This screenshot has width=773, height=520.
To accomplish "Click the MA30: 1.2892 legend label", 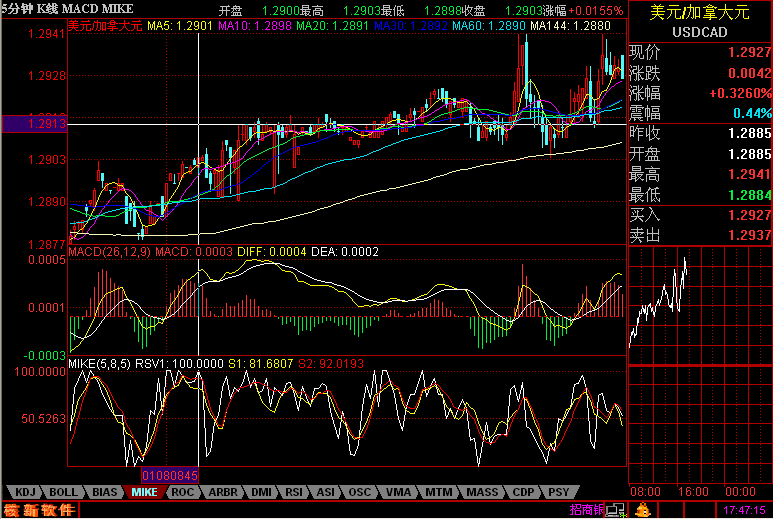I will 410,26.
